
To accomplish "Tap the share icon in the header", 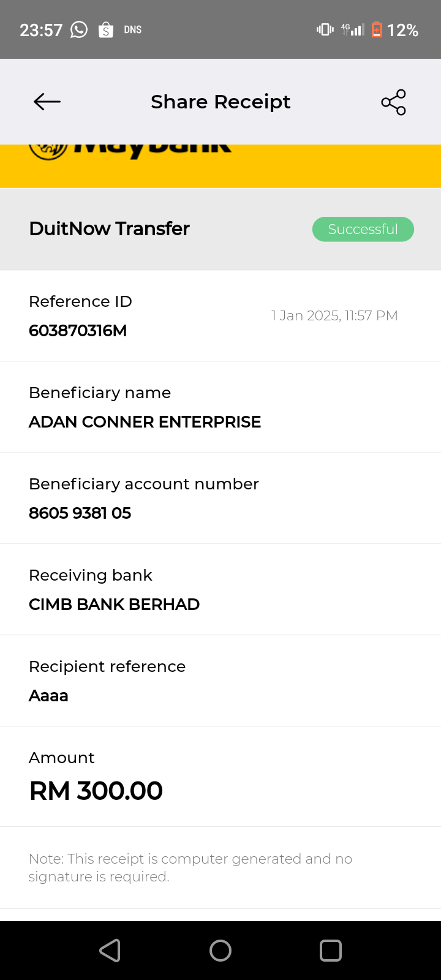I will pyautogui.click(x=393, y=102).
